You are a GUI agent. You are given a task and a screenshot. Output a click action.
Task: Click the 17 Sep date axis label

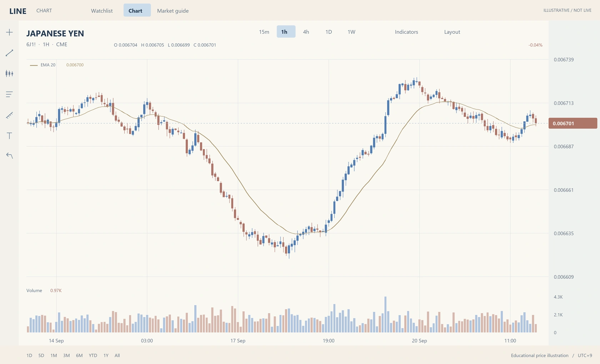coord(238,341)
